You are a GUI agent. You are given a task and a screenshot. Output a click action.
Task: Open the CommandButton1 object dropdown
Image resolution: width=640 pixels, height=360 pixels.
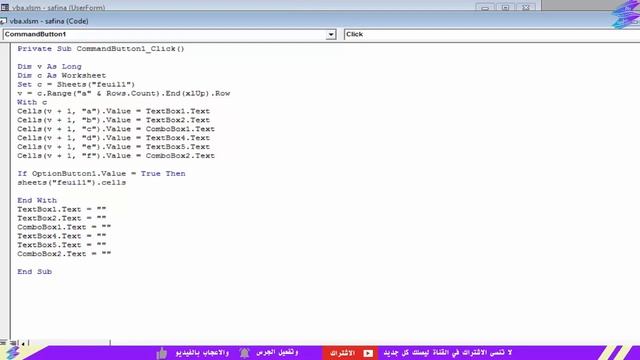(x=169, y=34)
